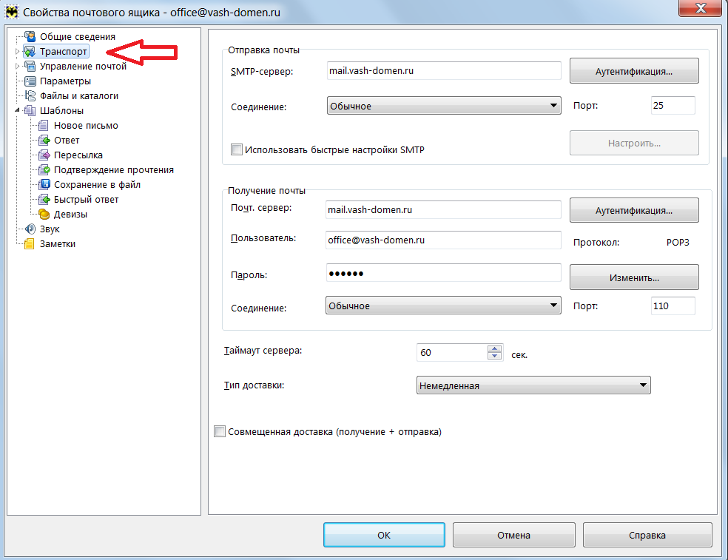Click the SMTP Аутентификация button
The width and height of the screenshot is (728, 560).
[x=634, y=72]
